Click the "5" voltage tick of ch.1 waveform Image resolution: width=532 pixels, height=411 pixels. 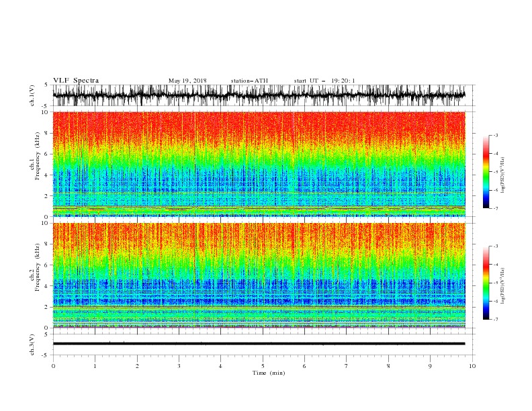click(x=46, y=85)
